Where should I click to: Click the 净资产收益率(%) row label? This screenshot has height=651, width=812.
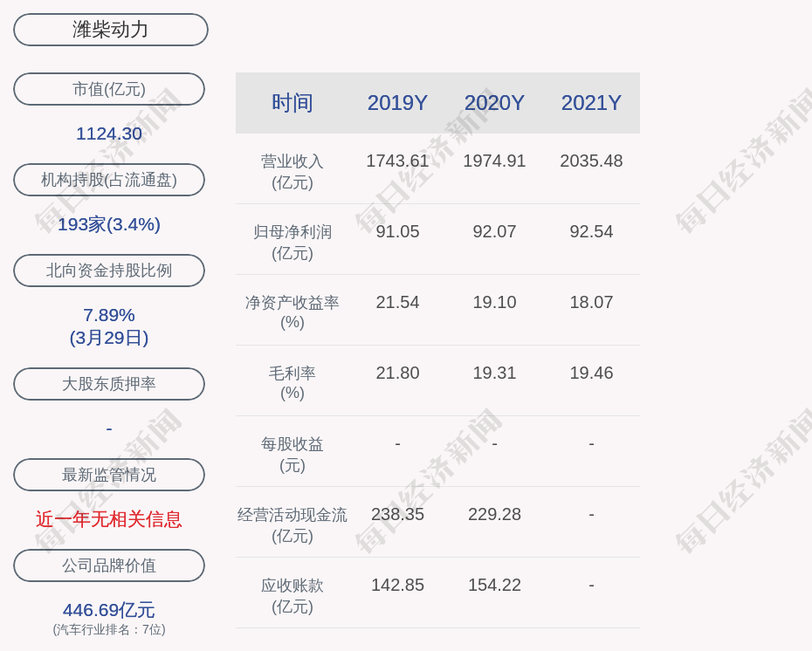click(292, 312)
